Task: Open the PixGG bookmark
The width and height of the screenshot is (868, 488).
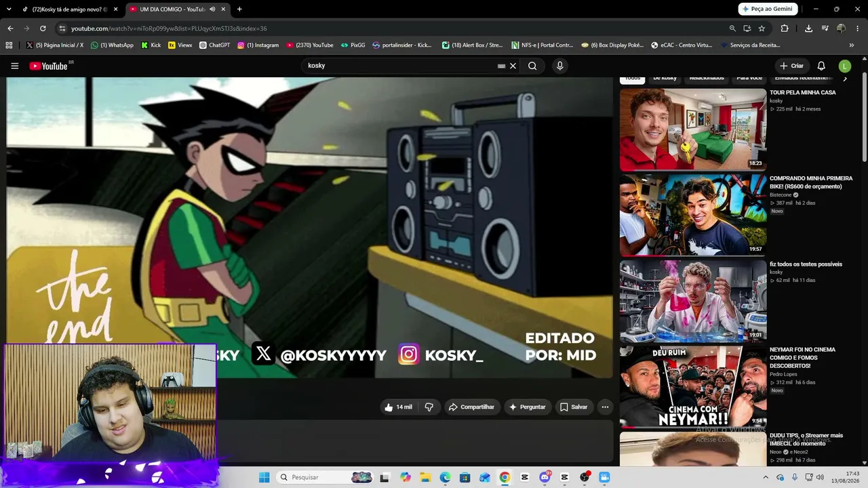Action: (x=353, y=45)
